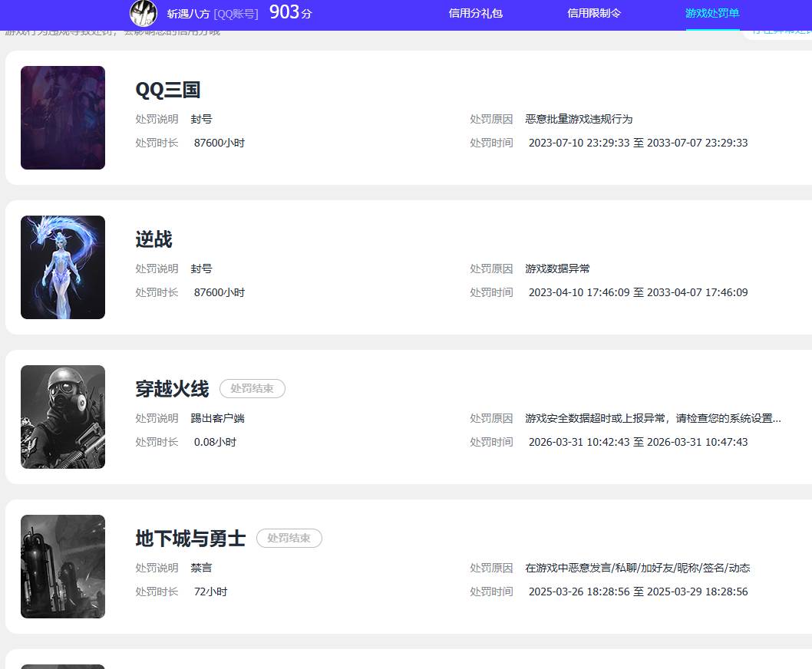The image size is (812, 669).
Task: Click the username 斩遇八方 in the header
Action: [x=188, y=14]
